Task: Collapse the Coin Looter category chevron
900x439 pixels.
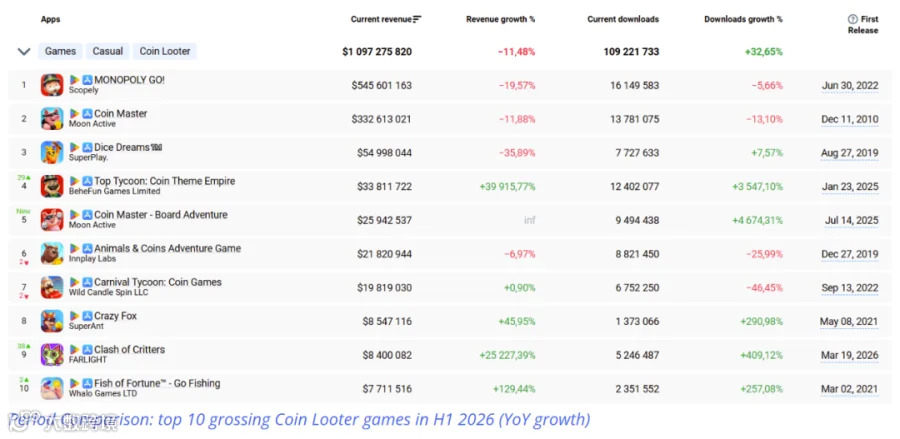Action: 24,52
